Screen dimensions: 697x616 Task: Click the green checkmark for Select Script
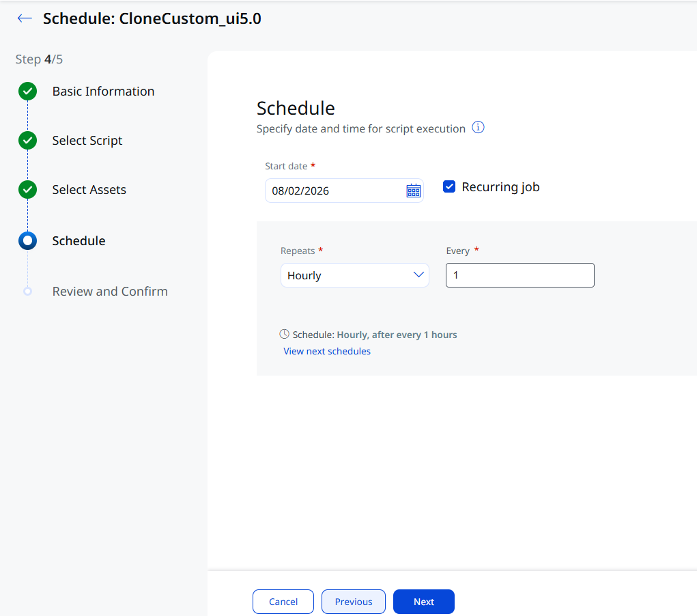(x=27, y=141)
